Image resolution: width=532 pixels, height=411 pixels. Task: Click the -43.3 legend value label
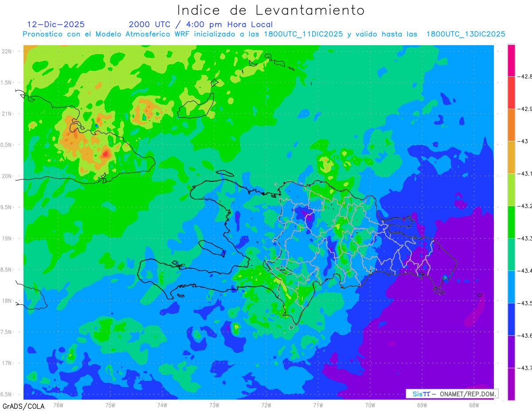(x=526, y=239)
